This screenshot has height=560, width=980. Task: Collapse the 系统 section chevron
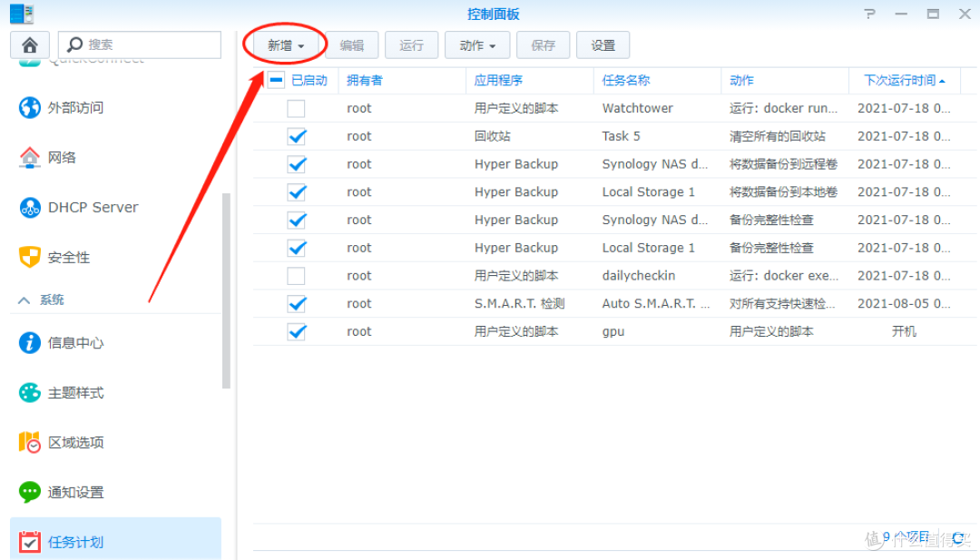[x=24, y=300]
